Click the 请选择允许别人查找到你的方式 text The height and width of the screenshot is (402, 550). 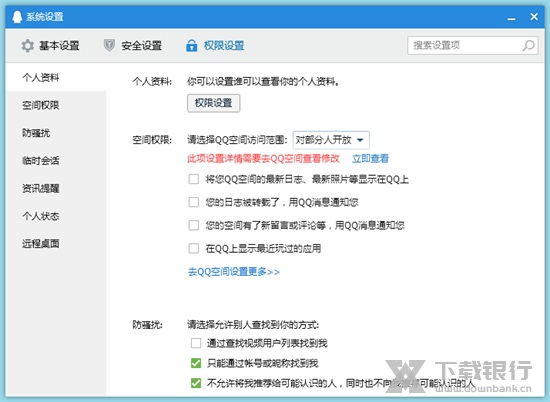click(x=253, y=325)
